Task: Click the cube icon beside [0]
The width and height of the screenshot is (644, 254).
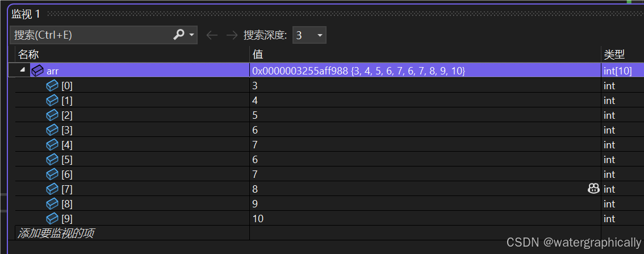Action: [x=52, y=86]
